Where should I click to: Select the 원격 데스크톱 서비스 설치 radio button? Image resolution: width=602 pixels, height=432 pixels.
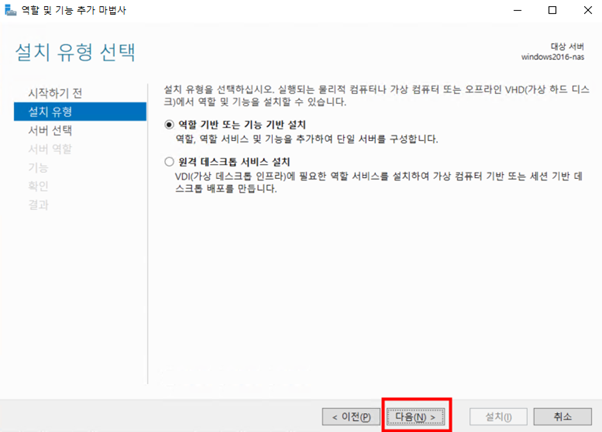pos(169,162)
